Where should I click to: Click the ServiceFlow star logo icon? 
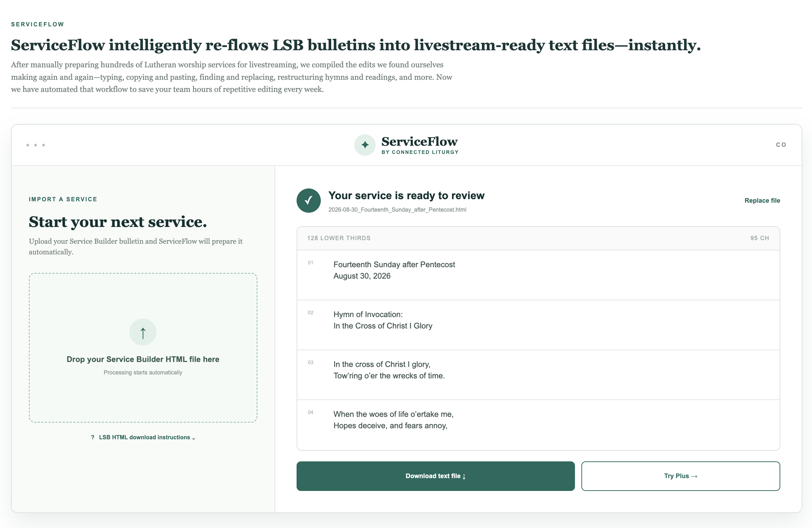(x=365, y=145)
